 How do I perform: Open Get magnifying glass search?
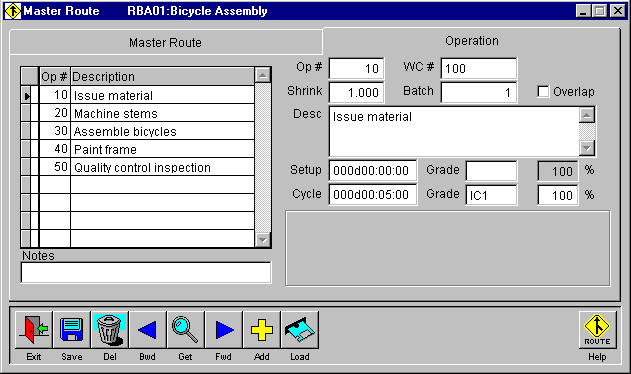185,330
